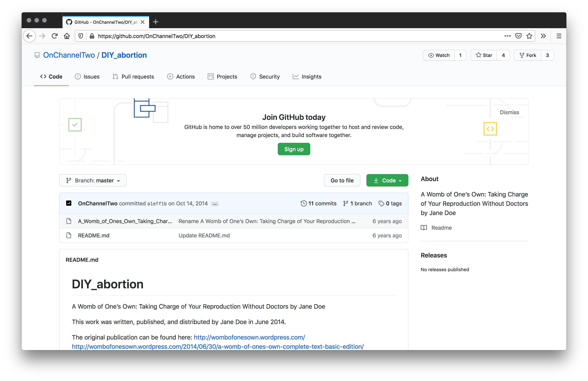Go back to the previous page
The image size is (588, 381).
29,36
